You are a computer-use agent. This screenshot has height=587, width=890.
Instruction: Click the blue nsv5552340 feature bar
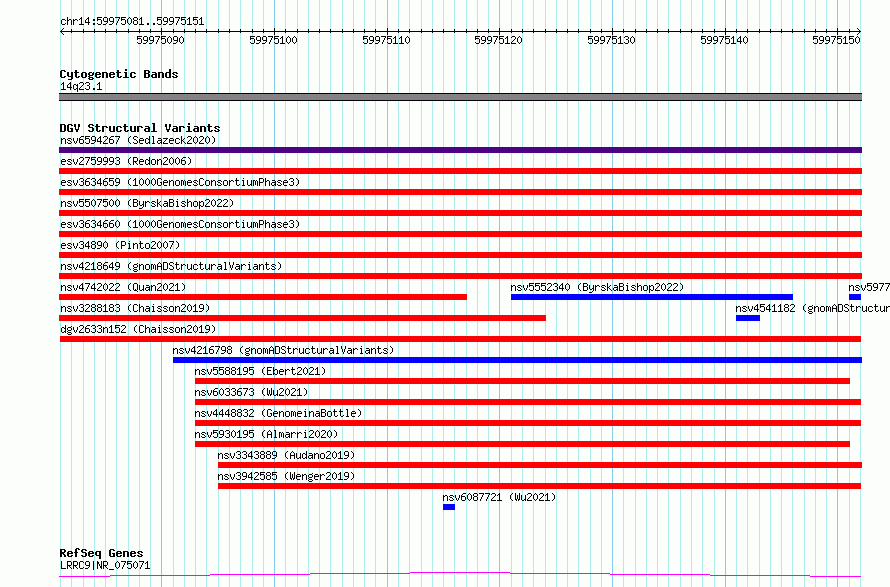(652, 297)
